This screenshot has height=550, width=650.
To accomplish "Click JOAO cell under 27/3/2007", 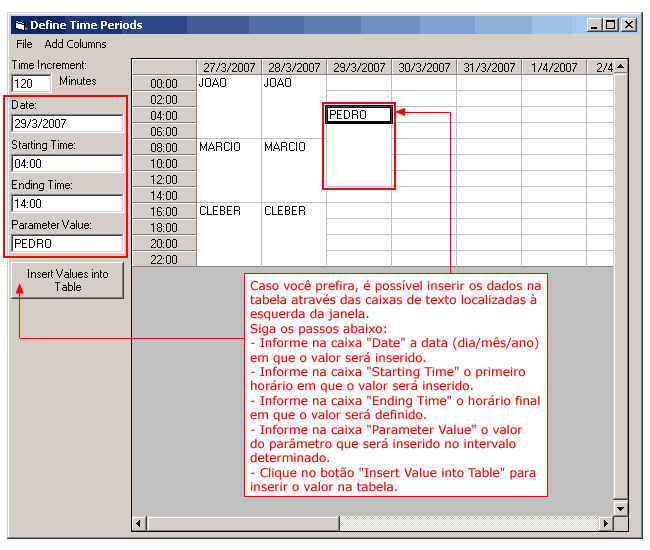I will coord(229,107).
